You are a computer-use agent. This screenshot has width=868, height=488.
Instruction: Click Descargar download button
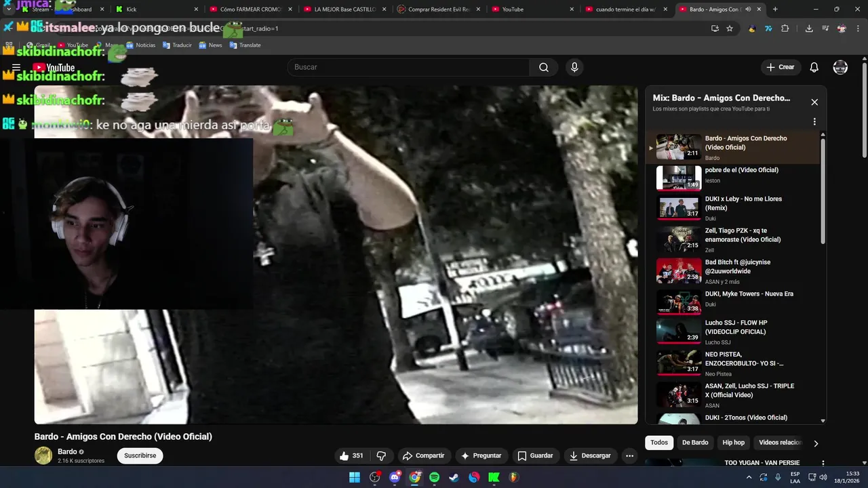[590, 455]
